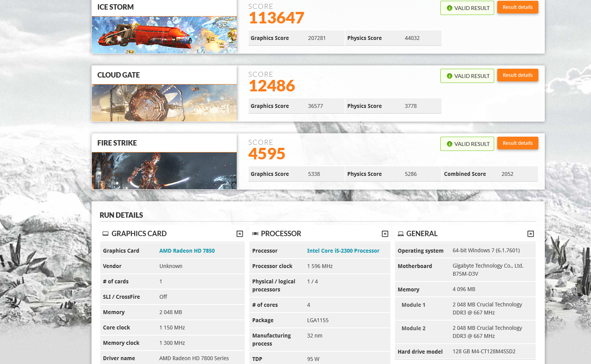
Task: Open Result details for Cloud Gate
Action: (517, 75)
